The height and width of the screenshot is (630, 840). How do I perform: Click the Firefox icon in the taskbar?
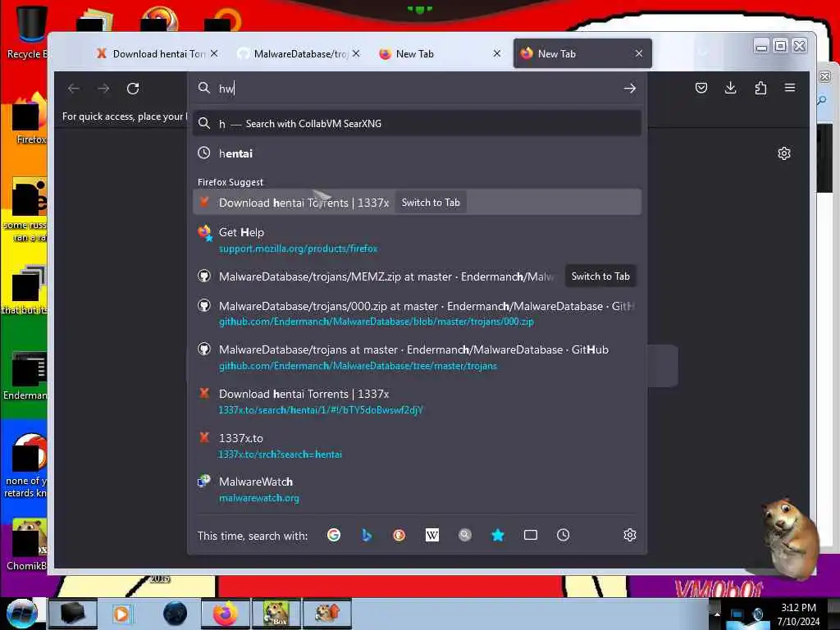tap(225, 614)
